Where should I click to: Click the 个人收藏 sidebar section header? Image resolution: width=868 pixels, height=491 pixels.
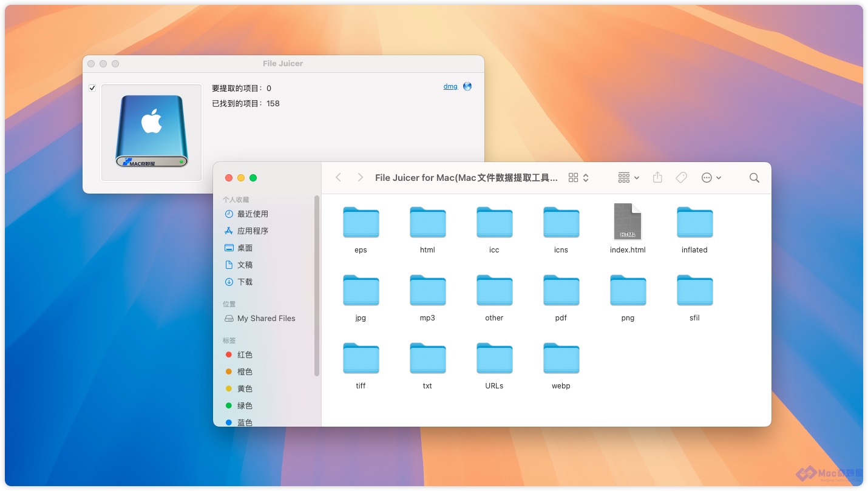tap(236, 200)
